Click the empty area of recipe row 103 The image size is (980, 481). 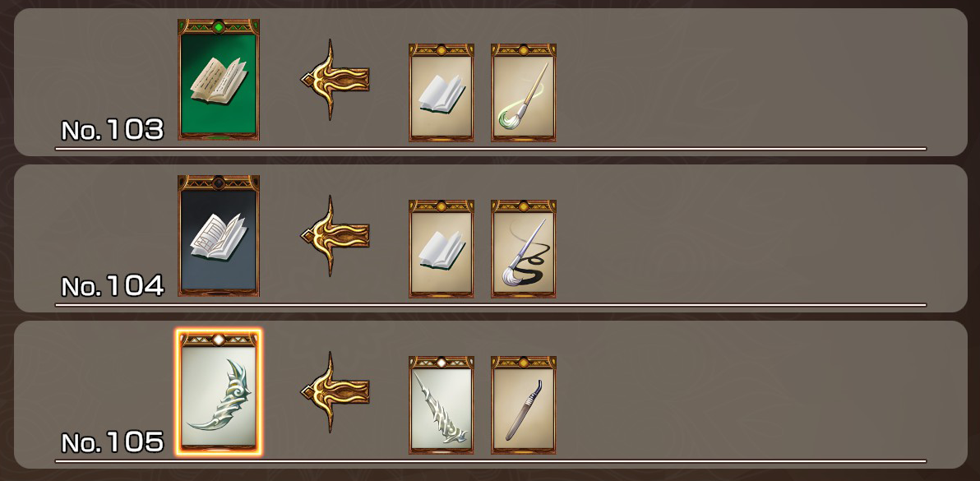750,81
